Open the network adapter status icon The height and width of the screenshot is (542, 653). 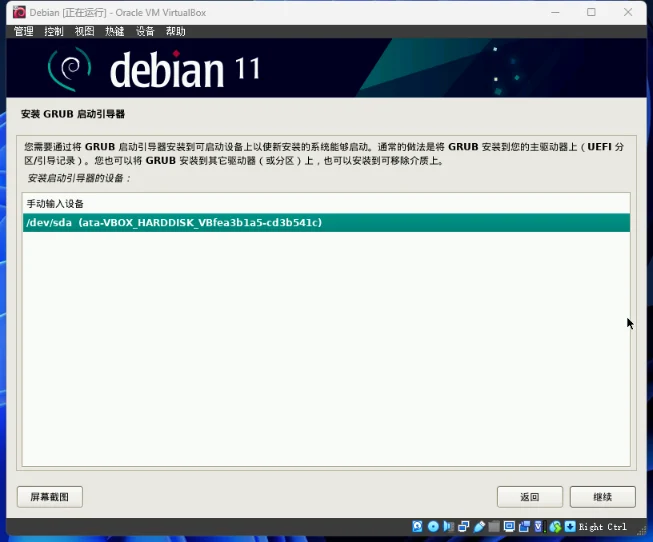click(464, 527)
